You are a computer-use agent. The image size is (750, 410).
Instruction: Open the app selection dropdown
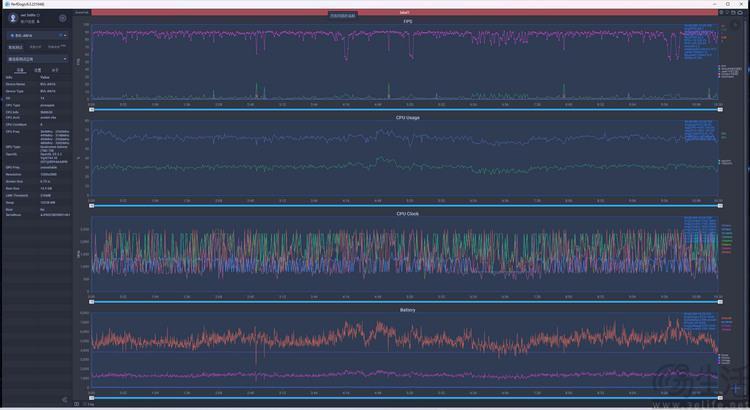[36, 58]
